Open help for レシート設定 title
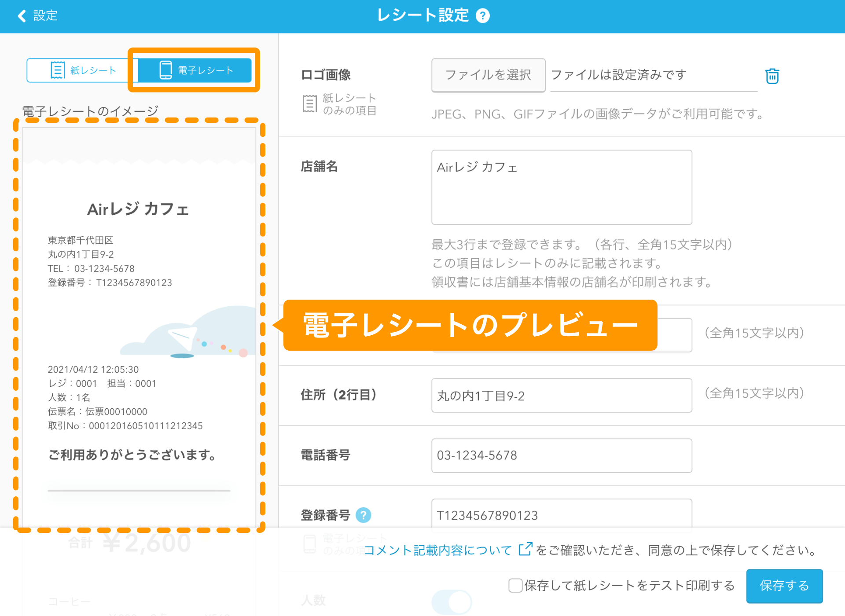The image size is (845, 616). click(x=483, y=16)
